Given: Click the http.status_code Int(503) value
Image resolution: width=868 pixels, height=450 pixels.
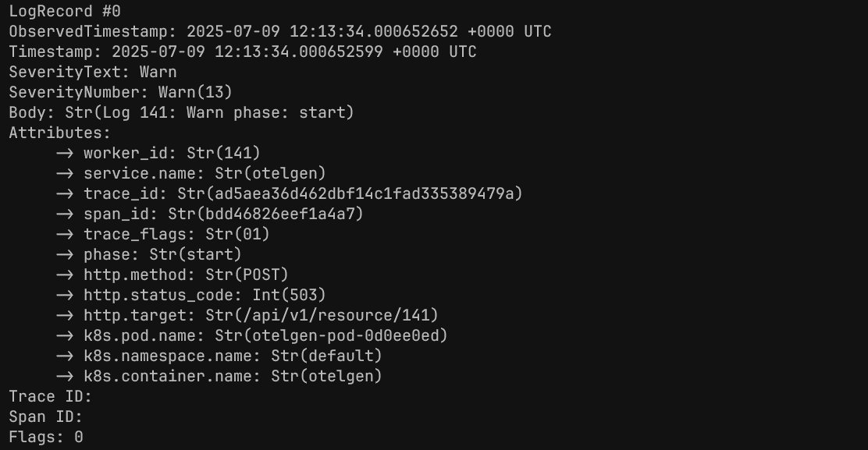Looking at the screenshot, I should 289,295.
